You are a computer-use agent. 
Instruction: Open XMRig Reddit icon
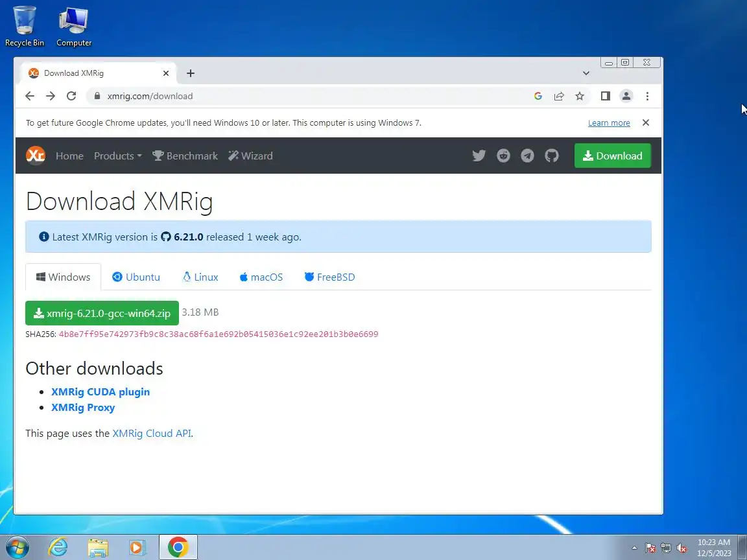point(503,156)
